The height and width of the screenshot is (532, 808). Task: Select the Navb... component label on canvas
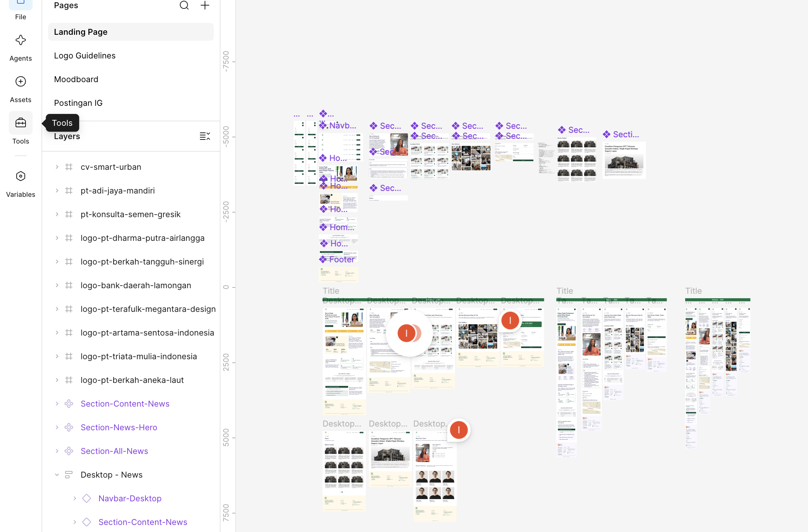338,126
